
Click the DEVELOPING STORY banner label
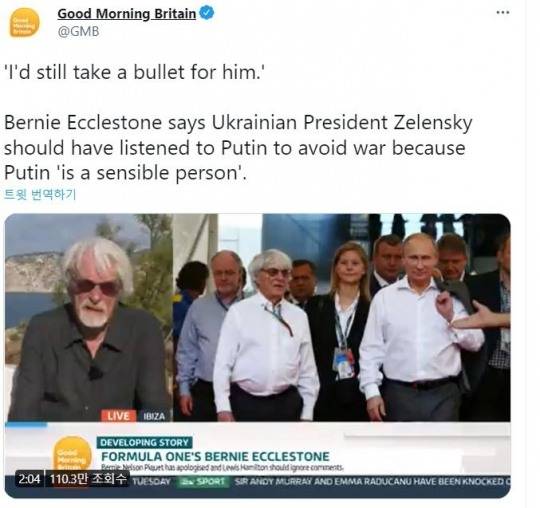coord(145,442)
